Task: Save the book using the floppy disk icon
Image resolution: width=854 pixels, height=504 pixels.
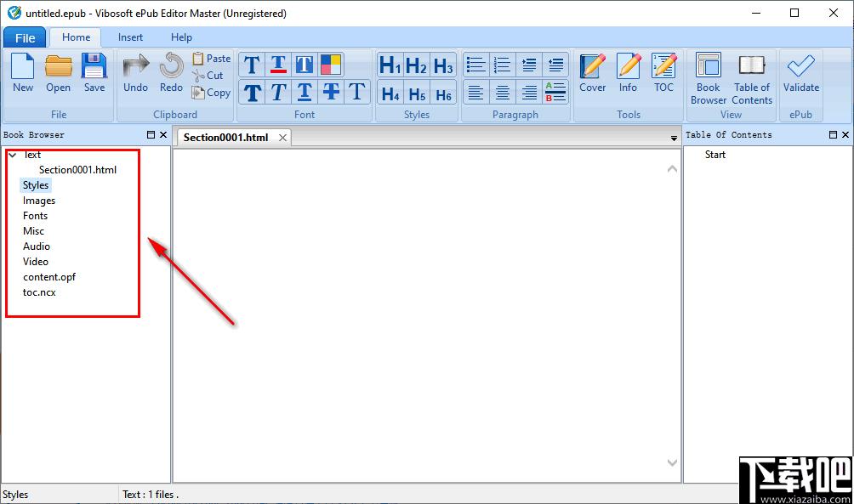Action: [94, 73]
